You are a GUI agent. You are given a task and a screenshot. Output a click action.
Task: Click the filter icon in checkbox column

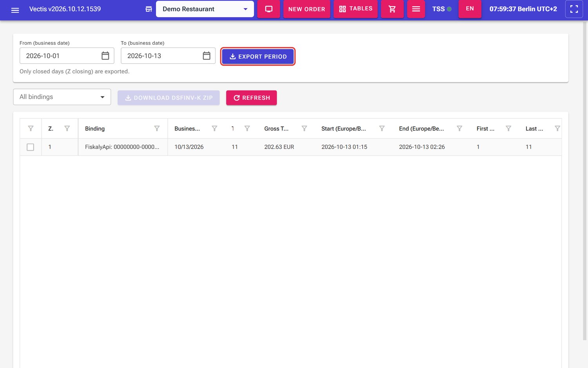[31, 128]
